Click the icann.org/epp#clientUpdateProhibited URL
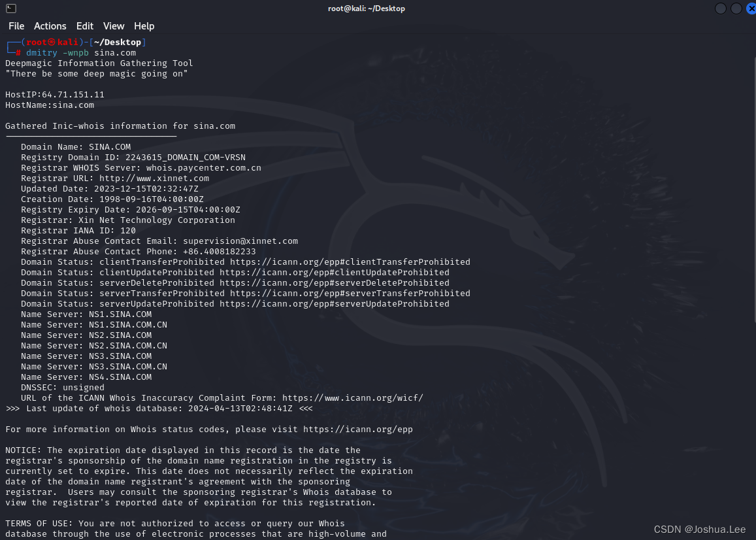 335,273
